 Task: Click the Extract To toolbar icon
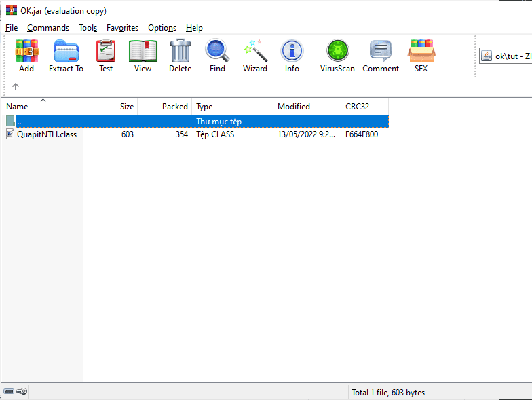[x=66, y=56]
